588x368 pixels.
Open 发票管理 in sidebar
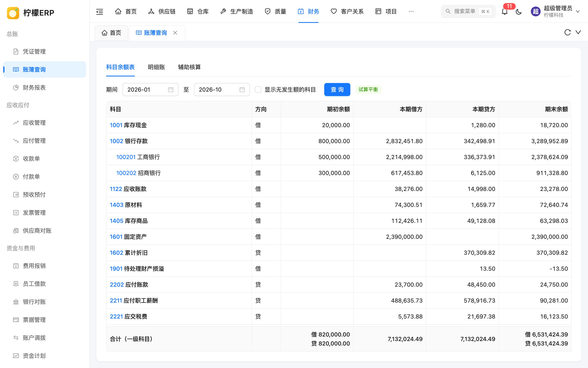pos(45,213)
